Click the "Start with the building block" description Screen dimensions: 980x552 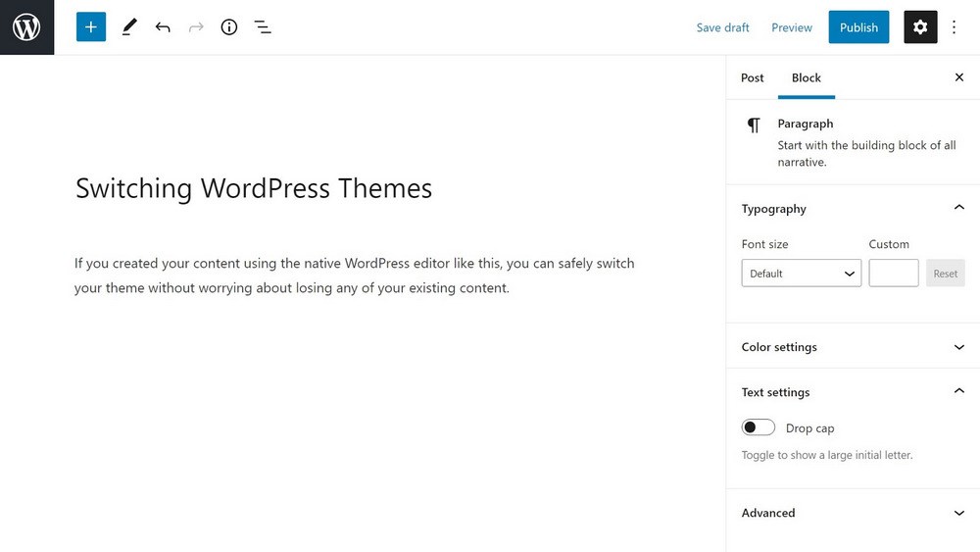pos(866,153)
